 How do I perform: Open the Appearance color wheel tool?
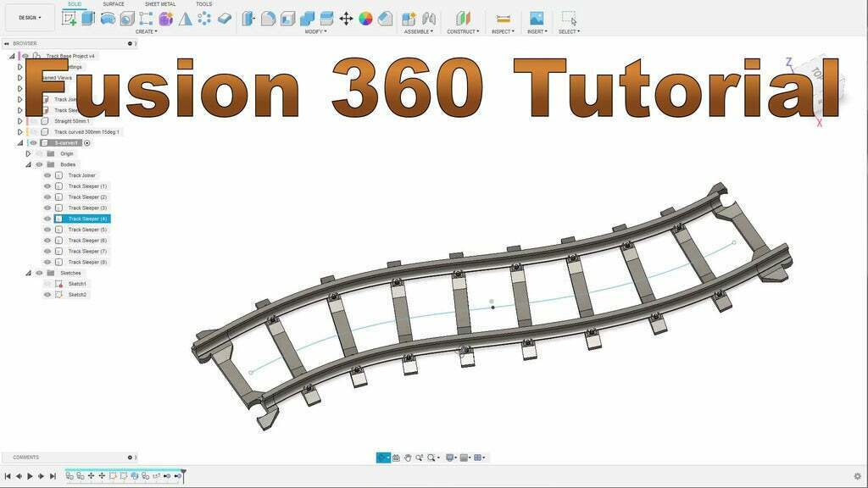click(365, 19)
